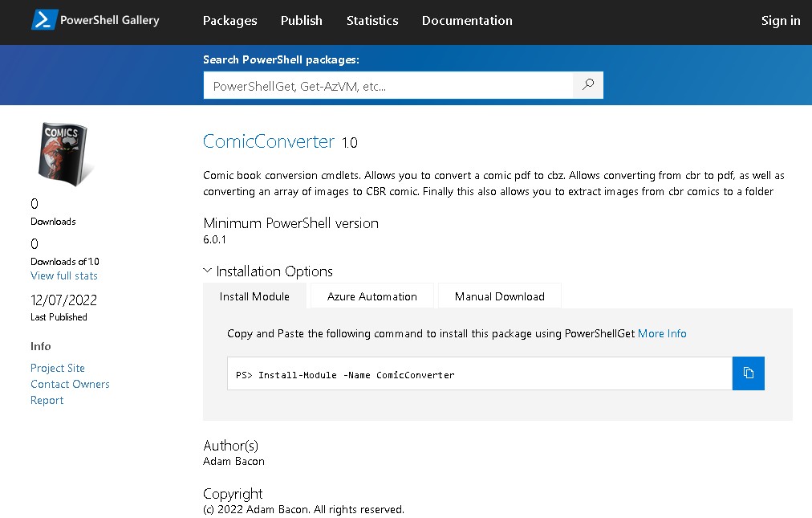Open the Project Site link
The image size is (812, 518).
pos(58,368)
